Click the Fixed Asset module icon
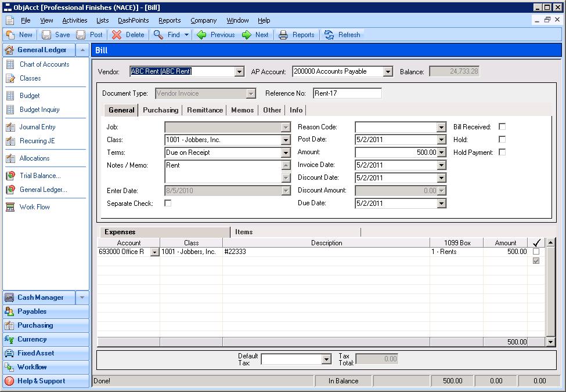Screen dimensions: 566x392 (x=9, y=353)
